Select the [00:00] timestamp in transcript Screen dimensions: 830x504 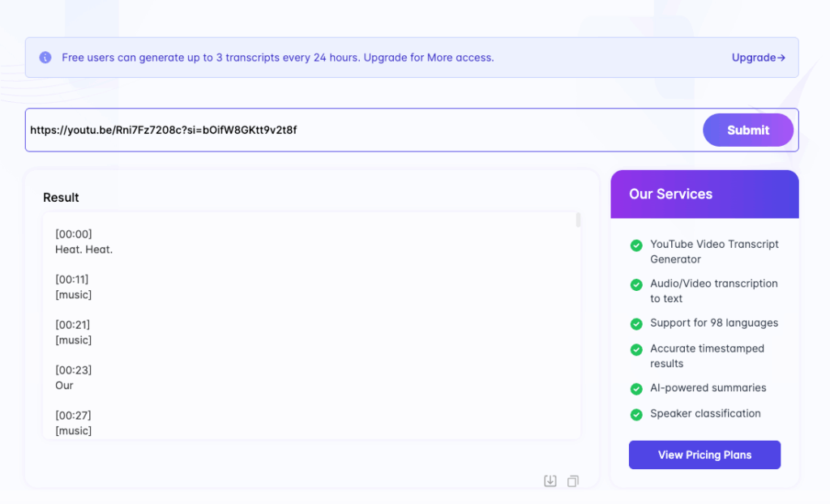click(x=74, y=234)
